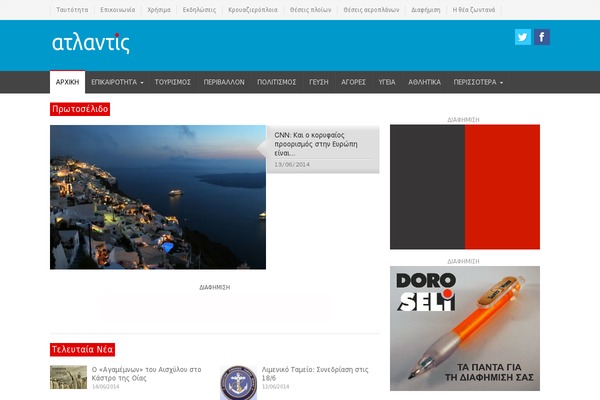Viewport: 600px width, 400px height.
Task: Go to ΑΘΛΗΤΙΚΑ section
Action: tap(424, 82)
